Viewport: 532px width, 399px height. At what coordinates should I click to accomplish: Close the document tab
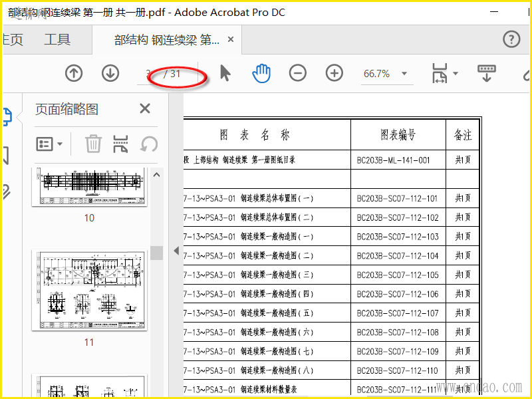click(x=231, y=39)
